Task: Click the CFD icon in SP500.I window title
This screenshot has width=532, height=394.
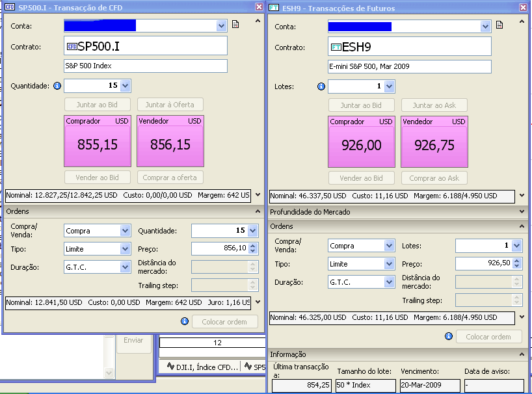Action: coord(10,7)
